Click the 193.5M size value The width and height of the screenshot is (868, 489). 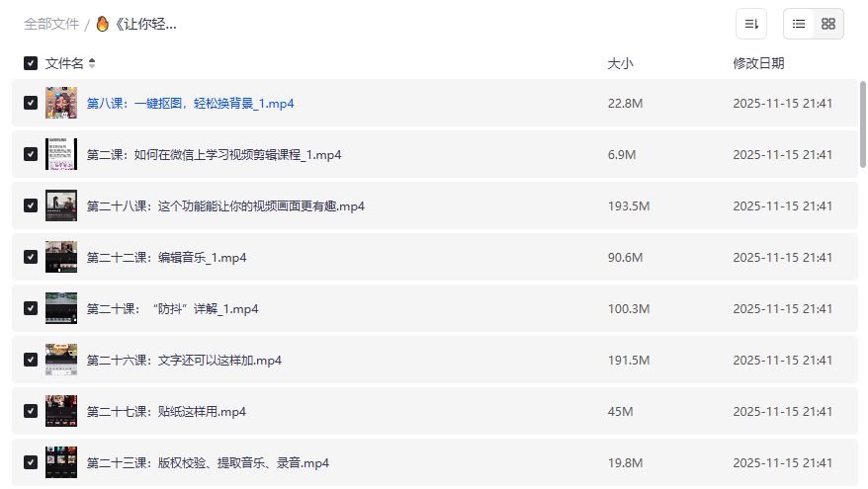[x=629, y=206]
